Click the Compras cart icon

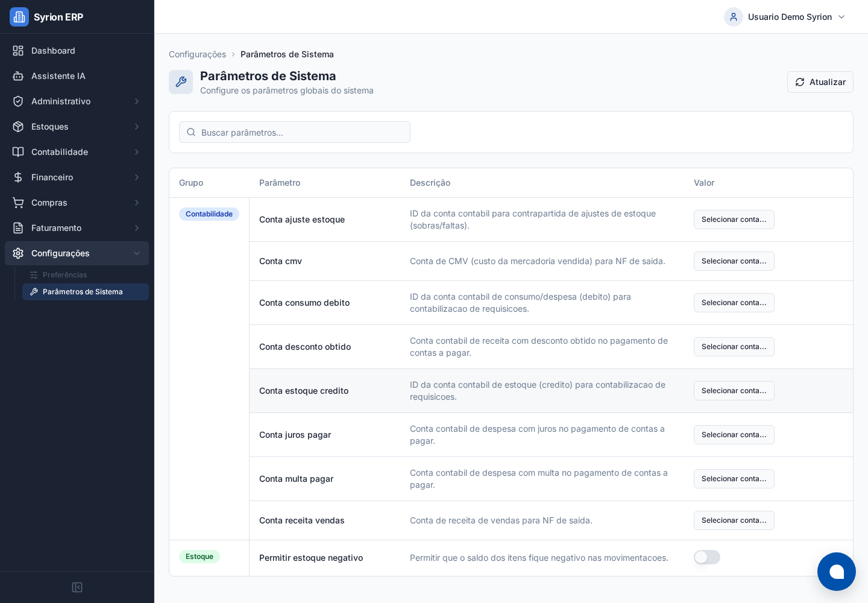pyautogui.click(x=18, y=203)
